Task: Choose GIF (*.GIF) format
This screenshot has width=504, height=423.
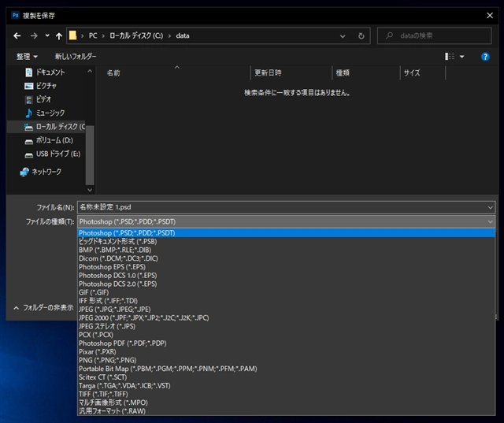Action: (x=286, y=292)
